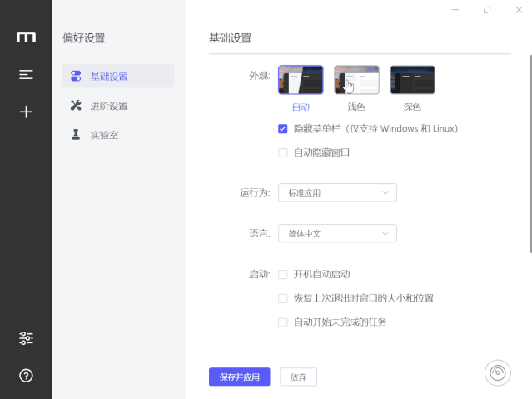532x399 pixels.
Task: Check 自动开始未完成的任务 option
Action: 282,322
